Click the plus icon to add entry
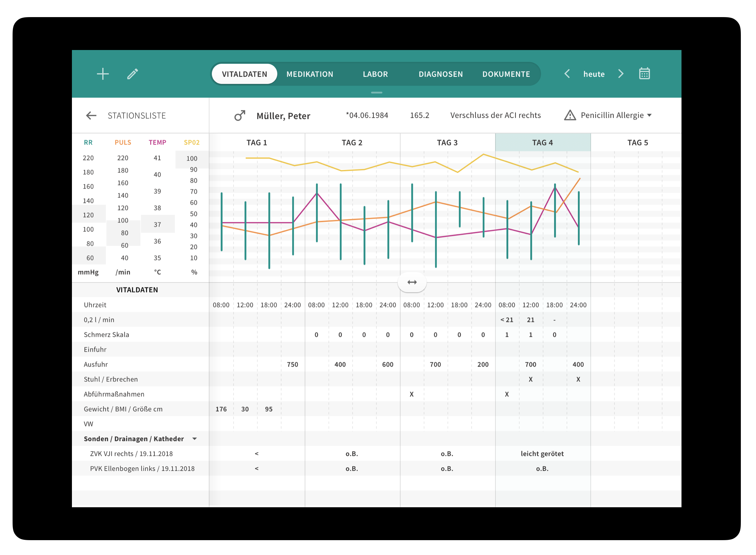 click(103, 74)
